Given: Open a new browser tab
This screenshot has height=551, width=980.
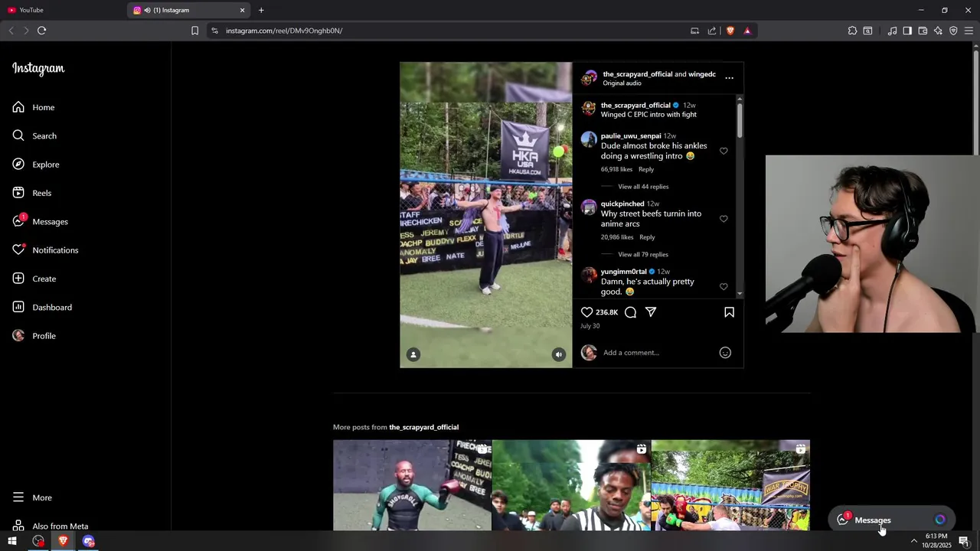Looking at the screenshot, I should coord(261,10).
